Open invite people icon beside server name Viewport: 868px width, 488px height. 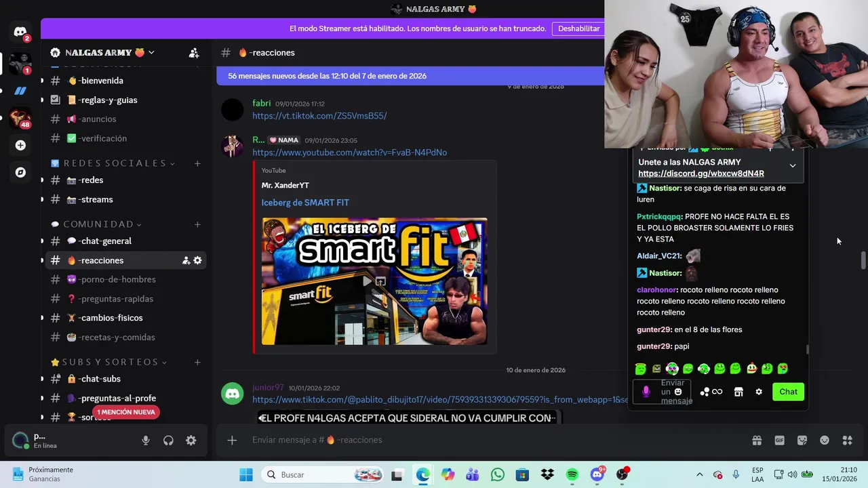pos(194,52)
